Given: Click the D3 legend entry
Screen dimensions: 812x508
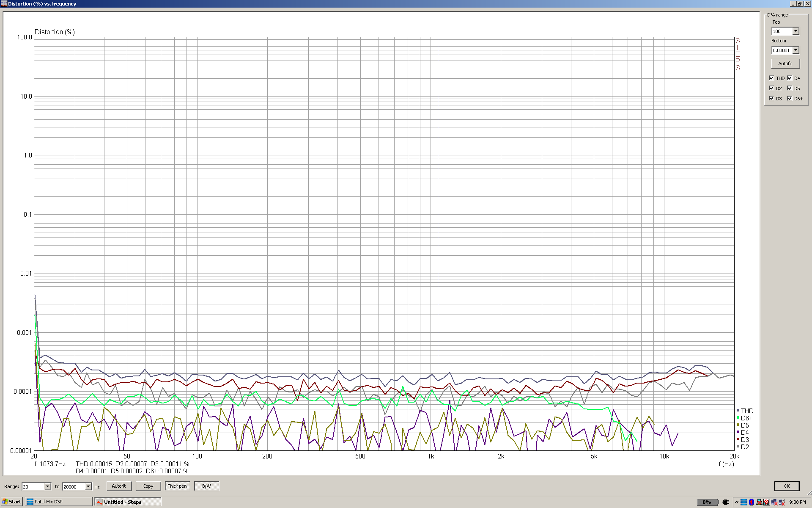Looking at the screenshot, I should [x=743, y=439].
